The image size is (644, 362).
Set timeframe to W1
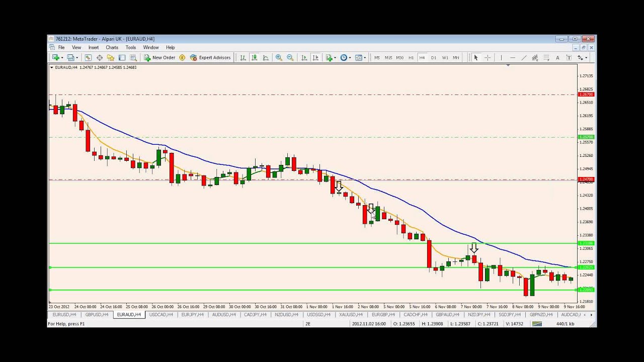(445, 58)
